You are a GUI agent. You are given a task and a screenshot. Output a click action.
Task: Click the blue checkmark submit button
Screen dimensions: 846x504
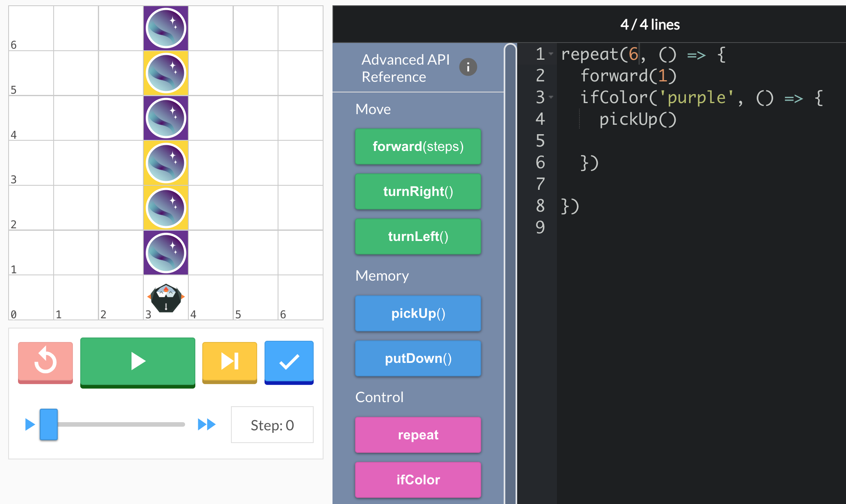pyautogui.click(x=289, y=362)
